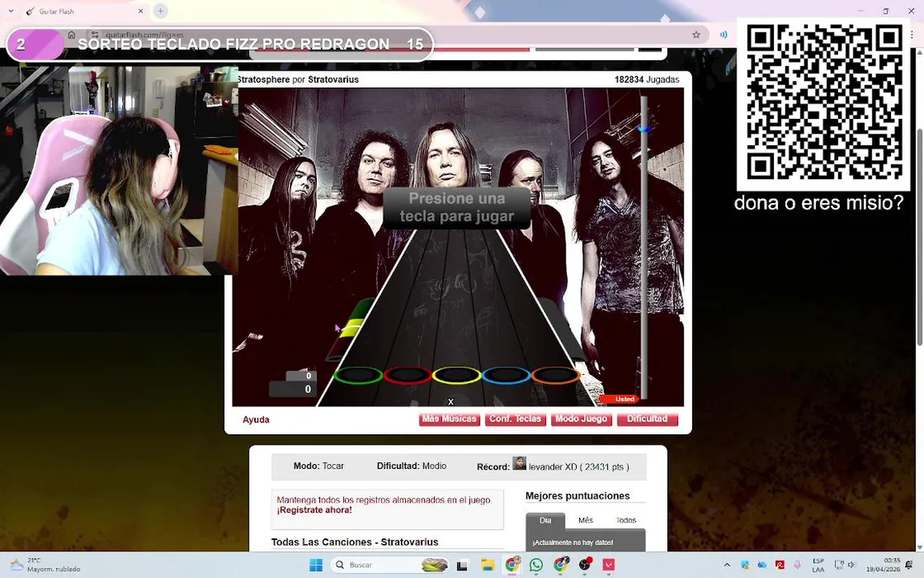
Task: Click the webcam overlay video
Action: (119, 170)
